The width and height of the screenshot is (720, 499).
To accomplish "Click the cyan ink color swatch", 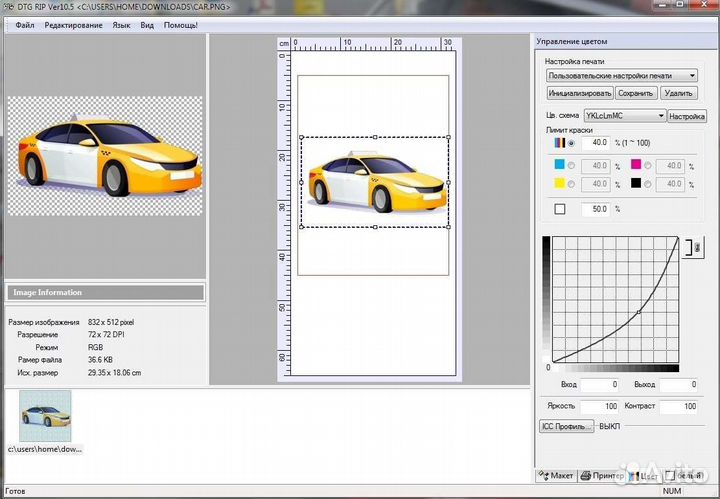I will click(559, 166).
